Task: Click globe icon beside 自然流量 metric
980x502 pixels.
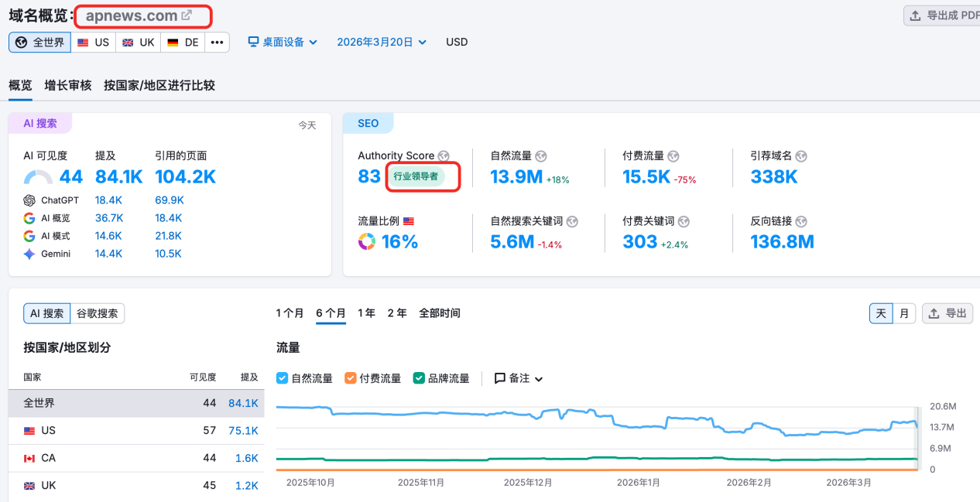Action: pos(541,156)
